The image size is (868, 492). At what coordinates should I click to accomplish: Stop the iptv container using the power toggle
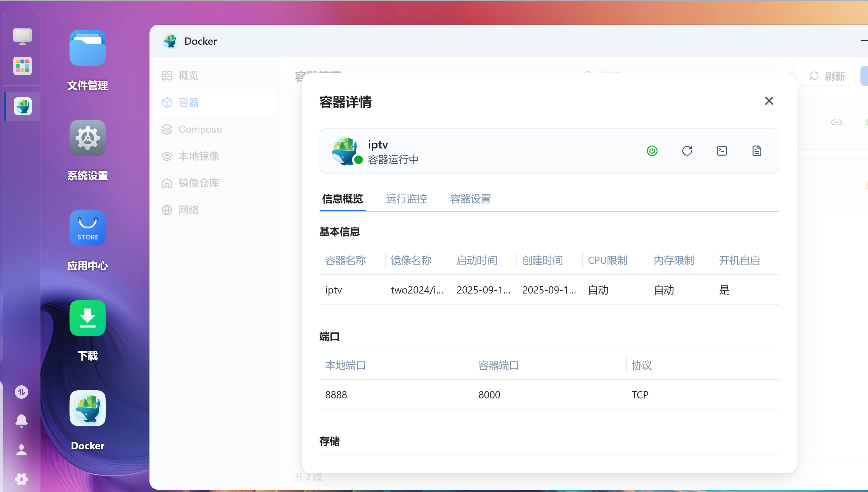tap(652, 151)
